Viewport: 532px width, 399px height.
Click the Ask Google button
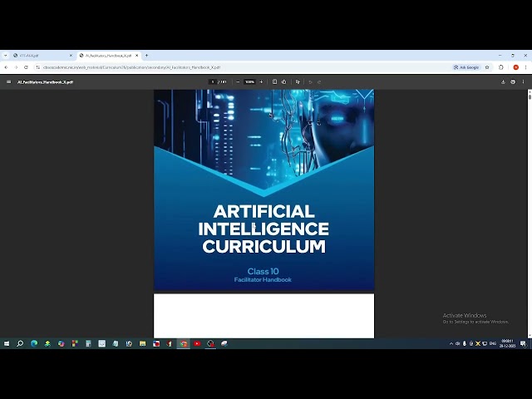[x=466, y=67]
